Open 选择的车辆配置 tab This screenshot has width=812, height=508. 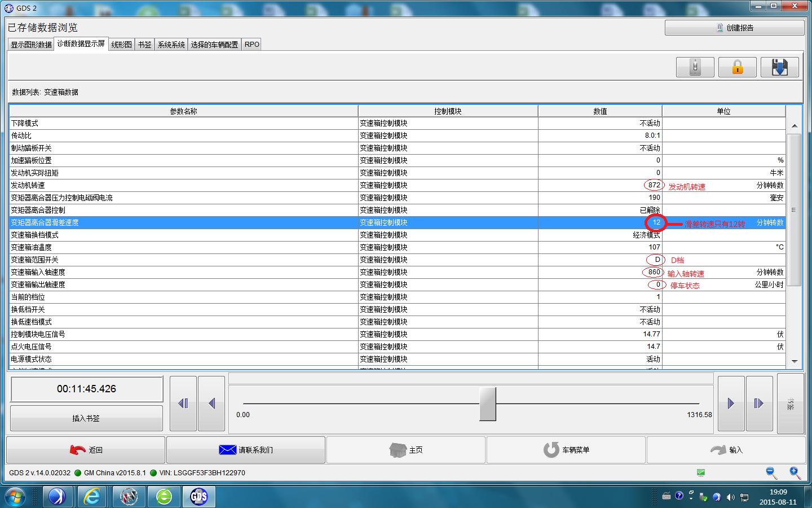point(214,45)
